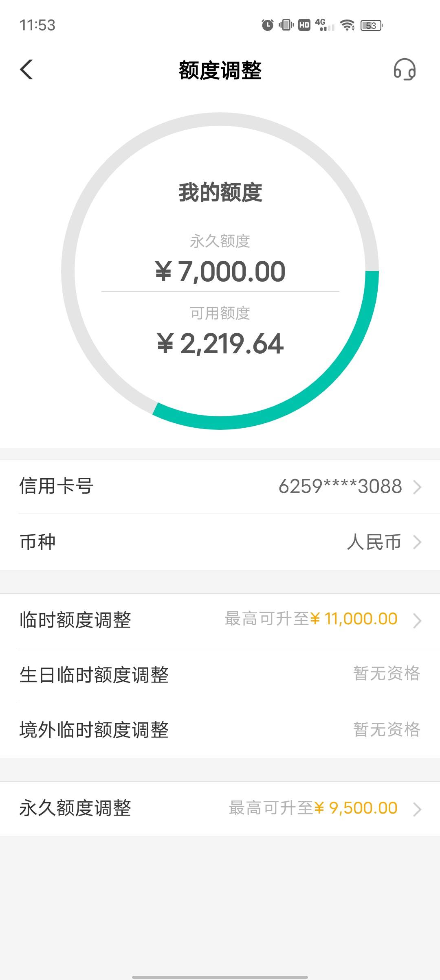Open the 临时额度调整 chevron arrow

click(x=417, y=621)
